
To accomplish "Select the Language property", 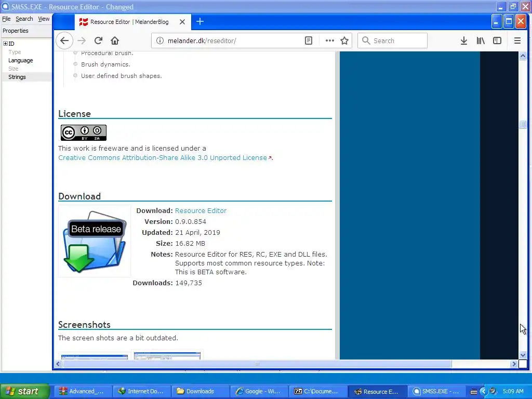I will [21, 60].
